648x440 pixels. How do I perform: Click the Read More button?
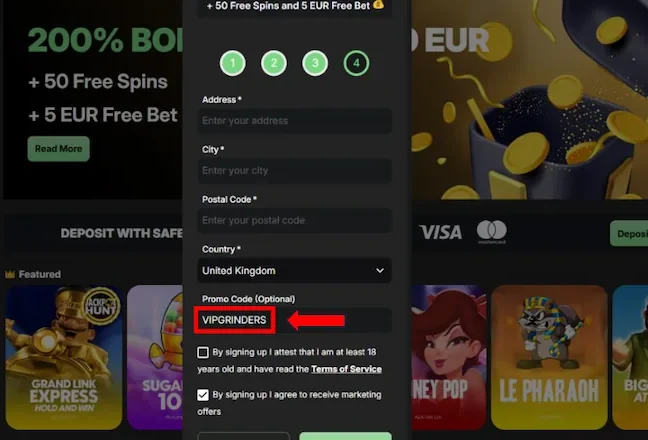tap(58, 149)
